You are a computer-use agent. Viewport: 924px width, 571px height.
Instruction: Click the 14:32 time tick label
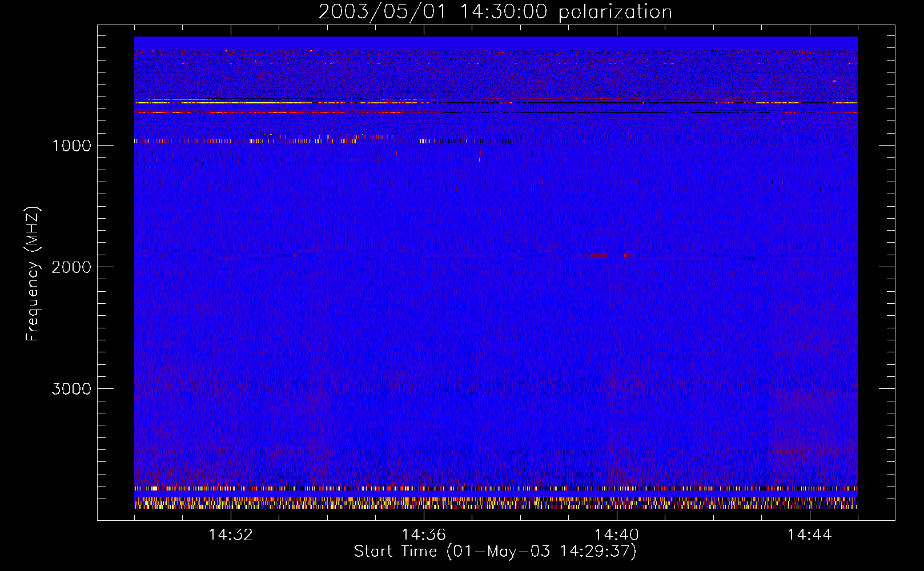pos(231,535)
